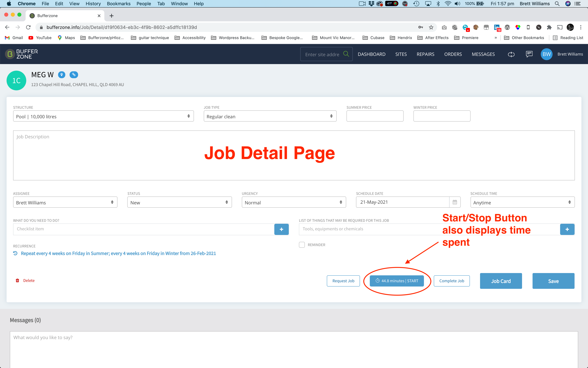Go to Dashboard in navigation
588x368 pixels.
coord(371,54)
